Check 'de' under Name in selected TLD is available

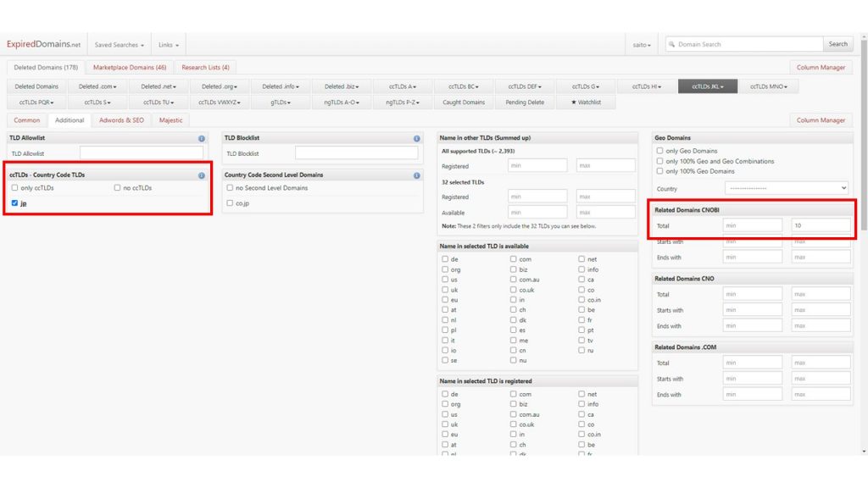tap(445, 259)
